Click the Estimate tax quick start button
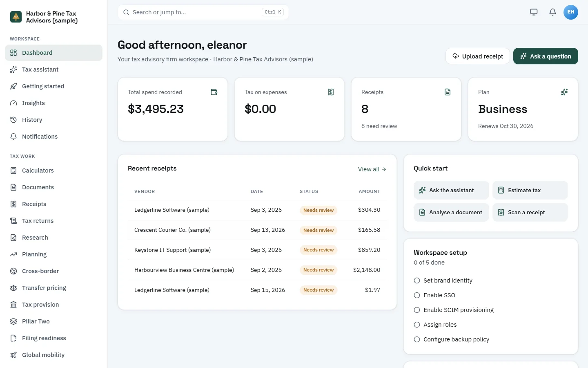 click(x=530, y=190)
